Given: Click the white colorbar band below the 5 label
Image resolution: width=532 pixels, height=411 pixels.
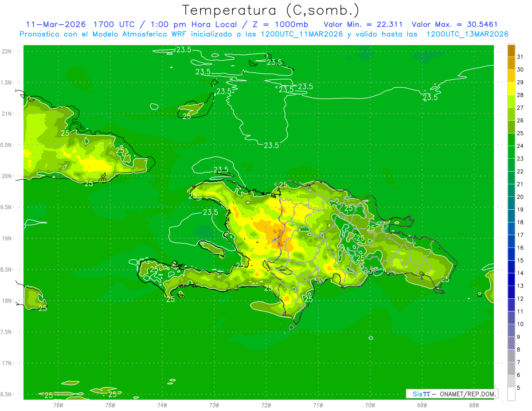Looking at the screenshot, I should point(512,394).
